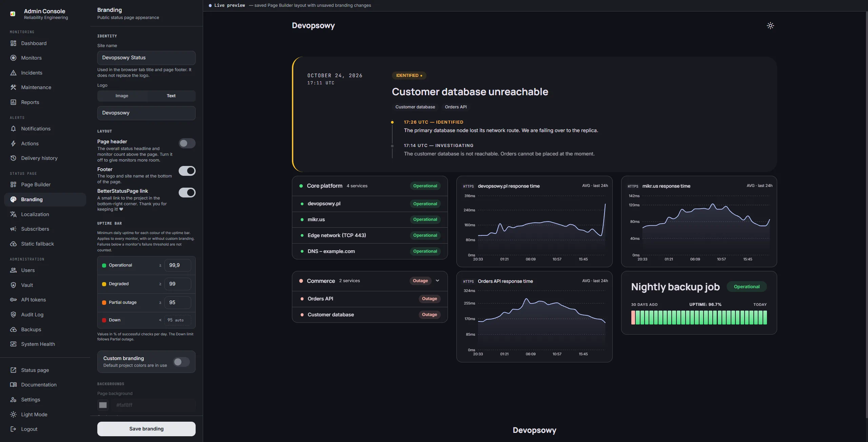Click the Page background color swatch

[x=103, y=405]
